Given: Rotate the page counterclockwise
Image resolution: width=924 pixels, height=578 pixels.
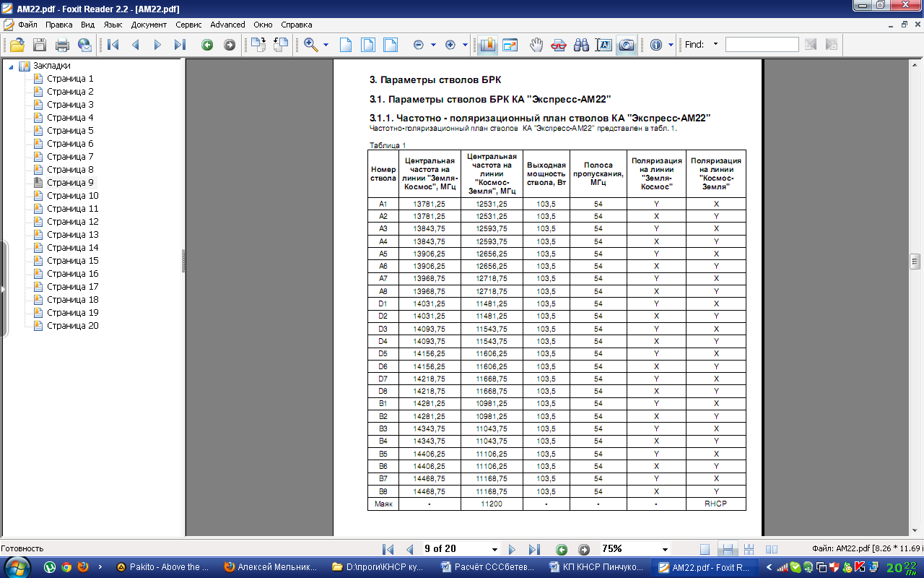Looking at the screenshot, I should (281, 45).
